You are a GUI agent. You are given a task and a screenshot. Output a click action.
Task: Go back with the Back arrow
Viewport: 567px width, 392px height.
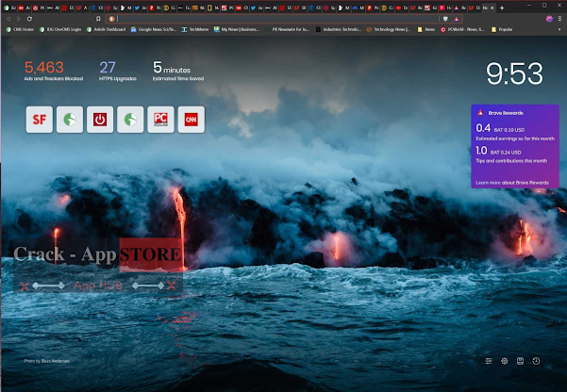(8, 19)
